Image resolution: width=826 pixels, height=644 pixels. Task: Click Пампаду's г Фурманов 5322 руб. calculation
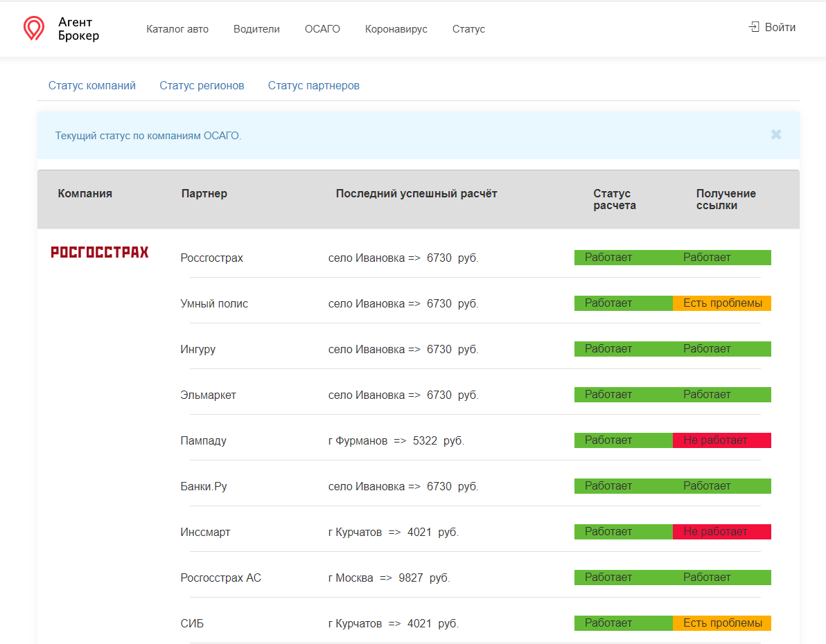point(396,440)
